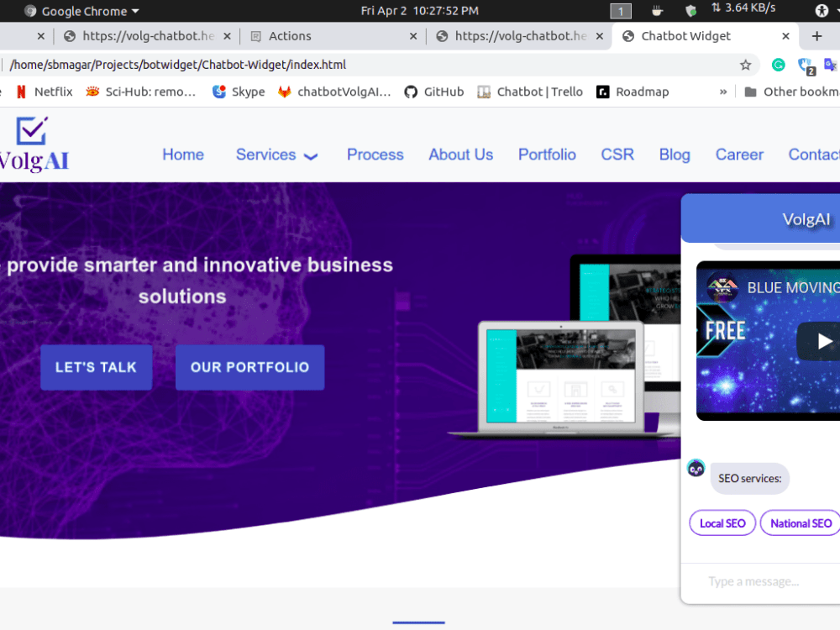Screen dimensions: 840x630
Task: Open the accessibility icon in the top bar
Action: click(821, 11)
